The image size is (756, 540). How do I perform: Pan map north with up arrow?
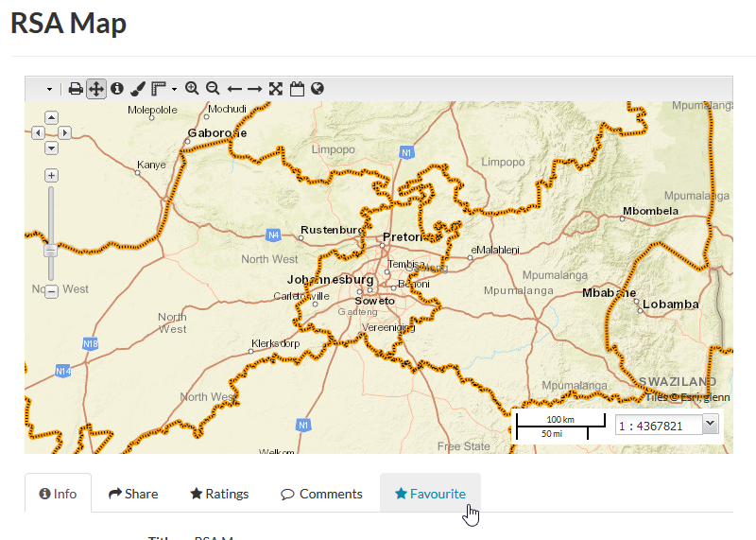point(52,118)
